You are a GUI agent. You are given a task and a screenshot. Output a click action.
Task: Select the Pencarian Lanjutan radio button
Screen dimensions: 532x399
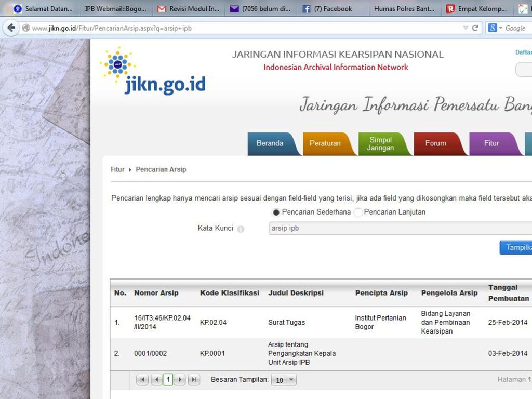[358, 212]
